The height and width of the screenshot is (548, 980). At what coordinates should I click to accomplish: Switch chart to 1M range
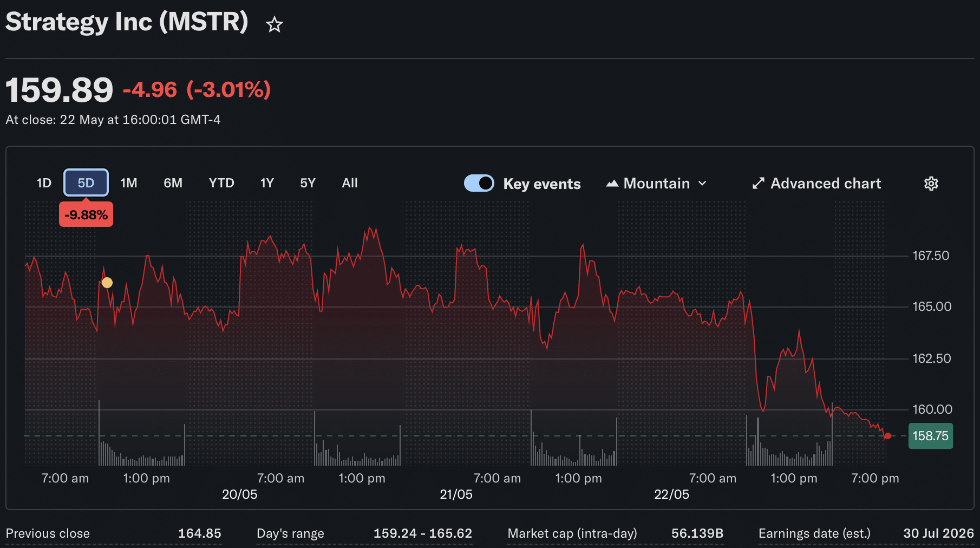pyautogui.click(x=129, y=183)
